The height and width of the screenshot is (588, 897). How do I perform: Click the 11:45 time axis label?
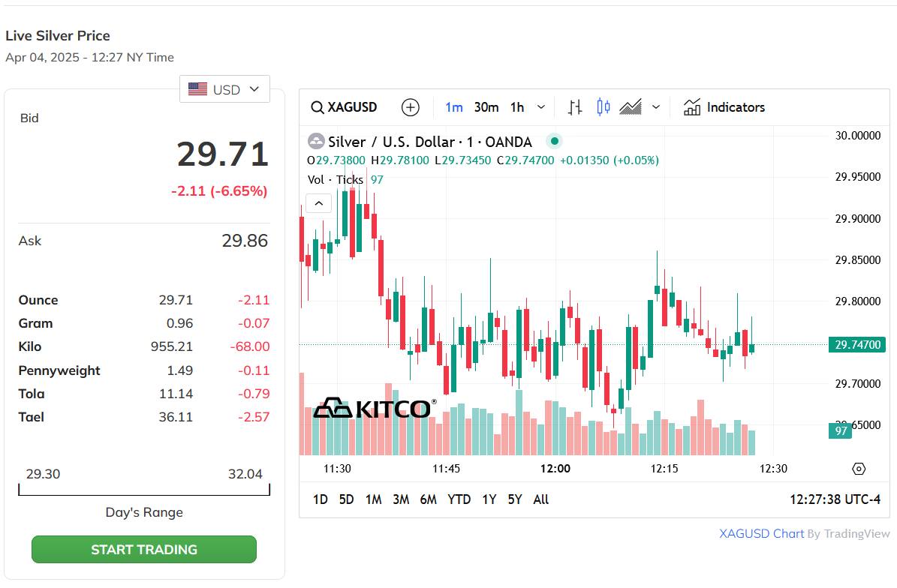point(446,469)
